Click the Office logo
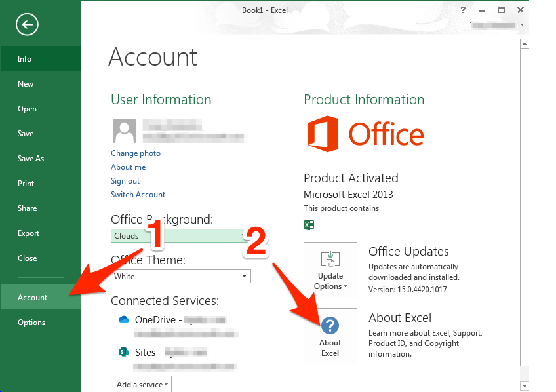This screenshot has width=556, height=392. 366,134
